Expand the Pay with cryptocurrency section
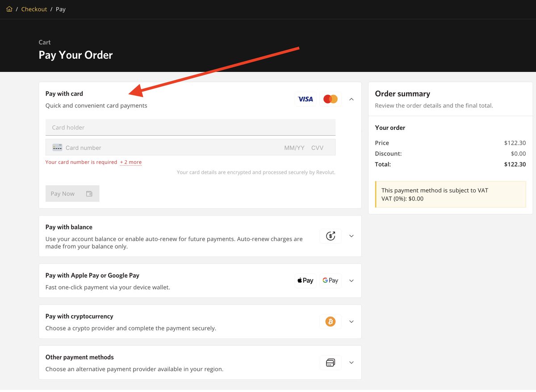The height and width of the screenshot is (392, 536). click(352, 321)
